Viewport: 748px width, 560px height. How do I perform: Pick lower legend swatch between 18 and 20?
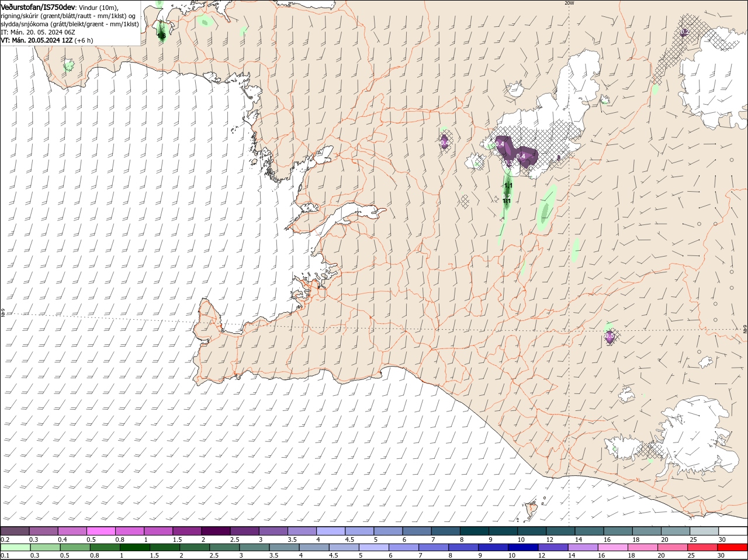(644, 547)
